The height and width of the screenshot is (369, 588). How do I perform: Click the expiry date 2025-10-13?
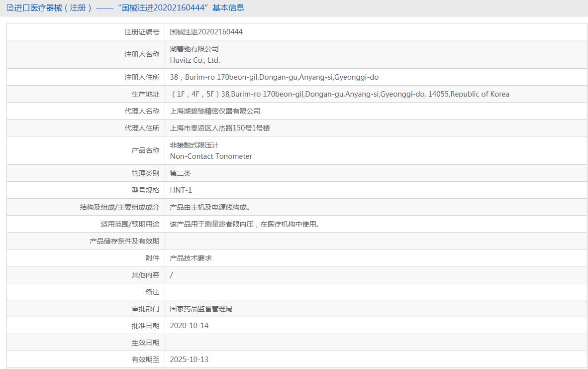coord(190,360)
